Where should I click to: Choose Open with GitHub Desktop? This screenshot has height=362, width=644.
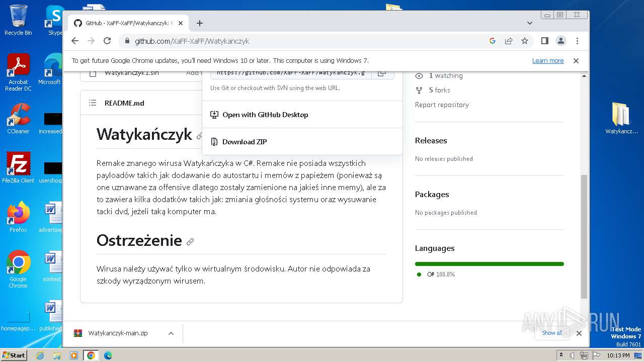[x=302, y=115]
